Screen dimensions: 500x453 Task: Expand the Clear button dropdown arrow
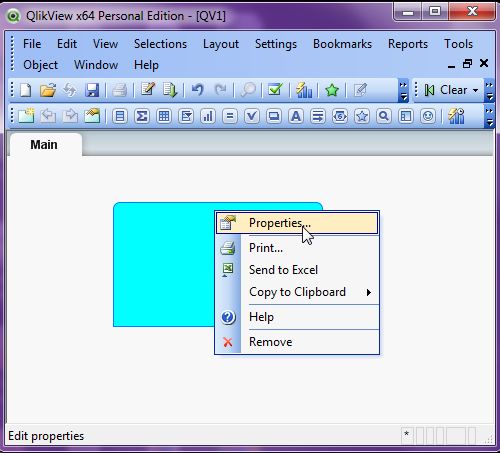pyautogui.click(x=476, y=90)
